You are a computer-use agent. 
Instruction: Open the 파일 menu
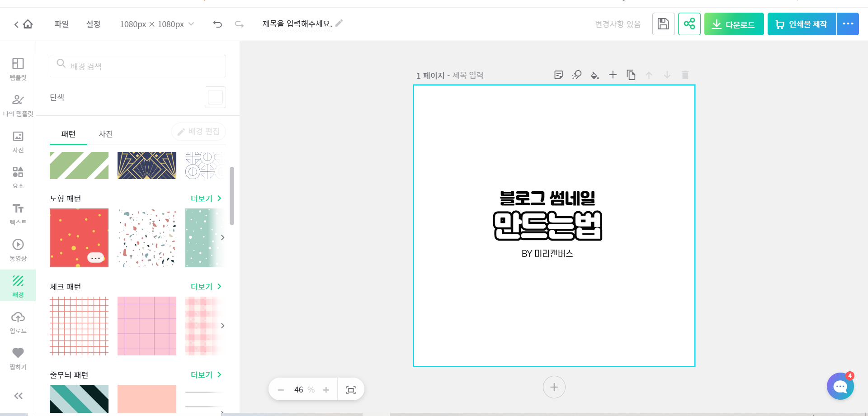[x=61, y=24]
